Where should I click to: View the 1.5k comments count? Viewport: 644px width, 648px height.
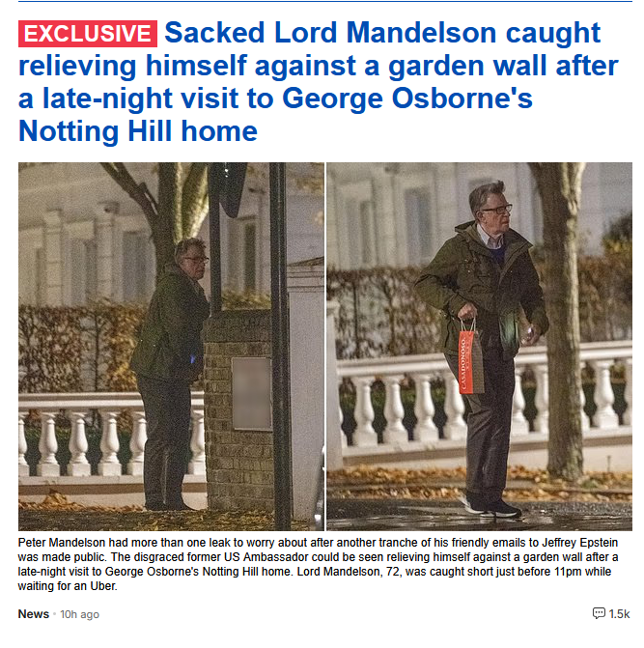pos(619,614)
